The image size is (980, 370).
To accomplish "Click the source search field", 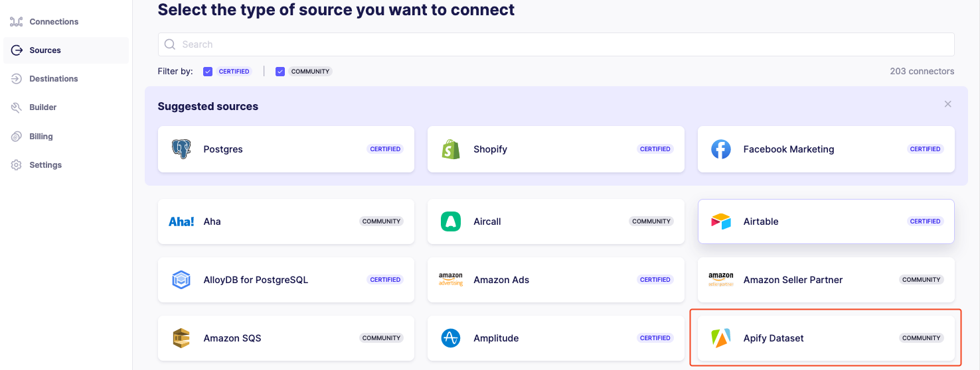I will tap(556, 44).
